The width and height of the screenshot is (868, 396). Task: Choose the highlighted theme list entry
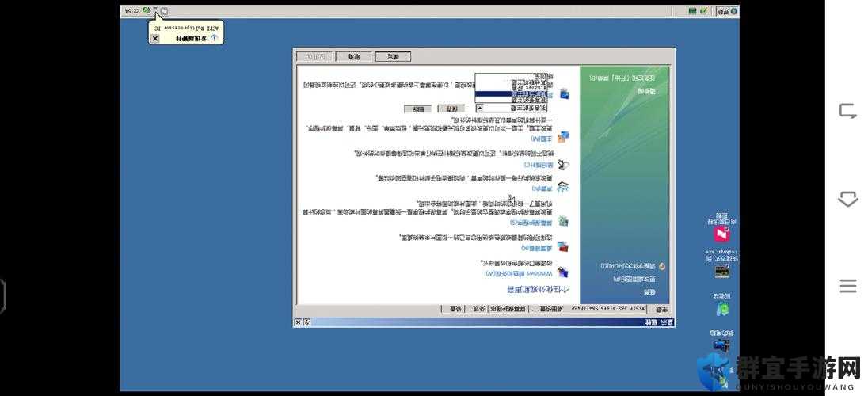pos(509,93)
